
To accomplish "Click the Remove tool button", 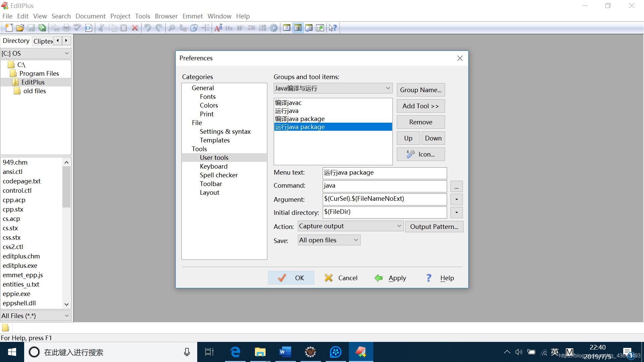I will tap(421, 122).
